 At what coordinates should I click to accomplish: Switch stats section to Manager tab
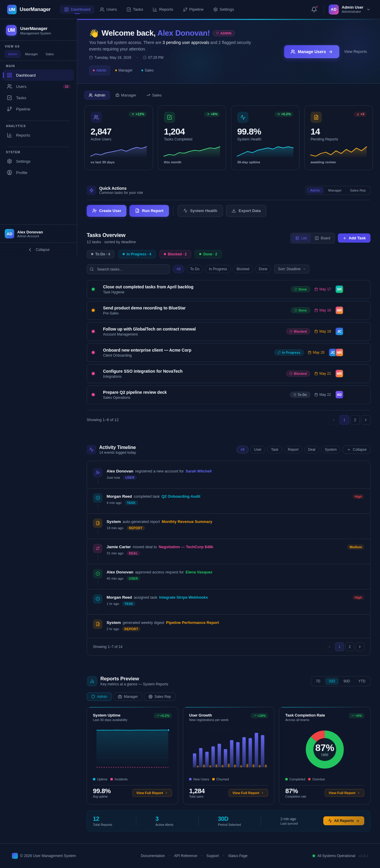tap(126, 95)
